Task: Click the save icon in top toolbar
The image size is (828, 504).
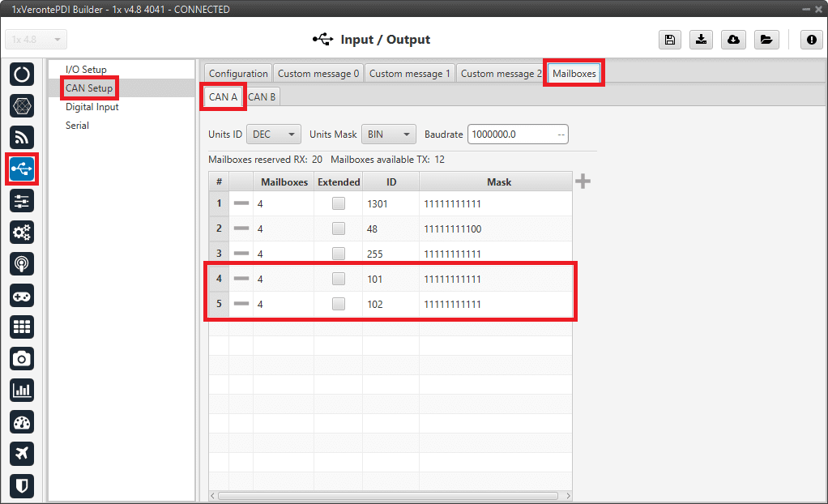Action: (x=670, y=40)
